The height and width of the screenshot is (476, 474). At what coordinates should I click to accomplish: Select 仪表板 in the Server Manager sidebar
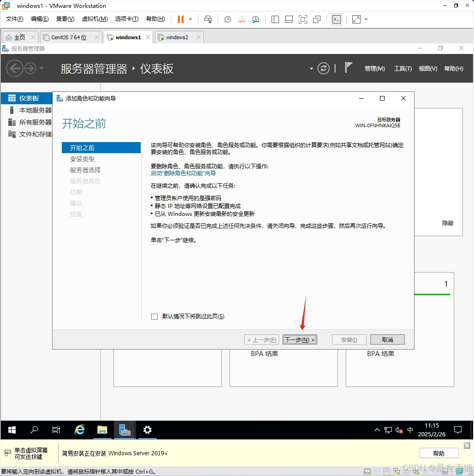(27, 98)
